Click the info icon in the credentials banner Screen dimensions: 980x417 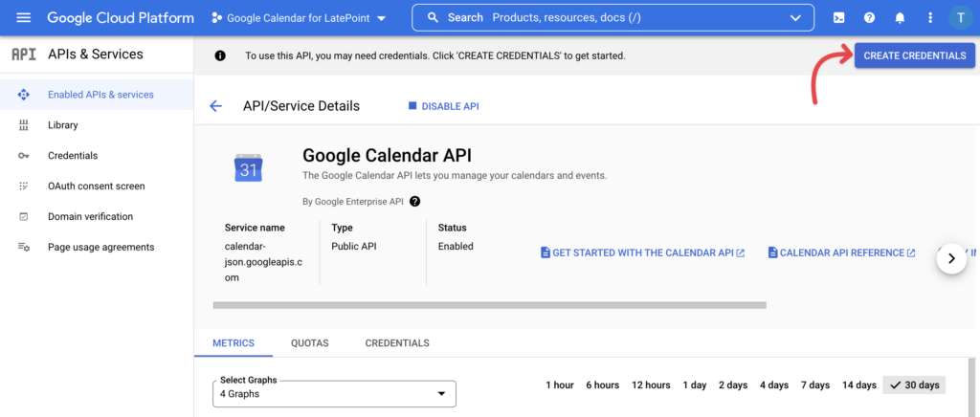(x=220, y=55)
